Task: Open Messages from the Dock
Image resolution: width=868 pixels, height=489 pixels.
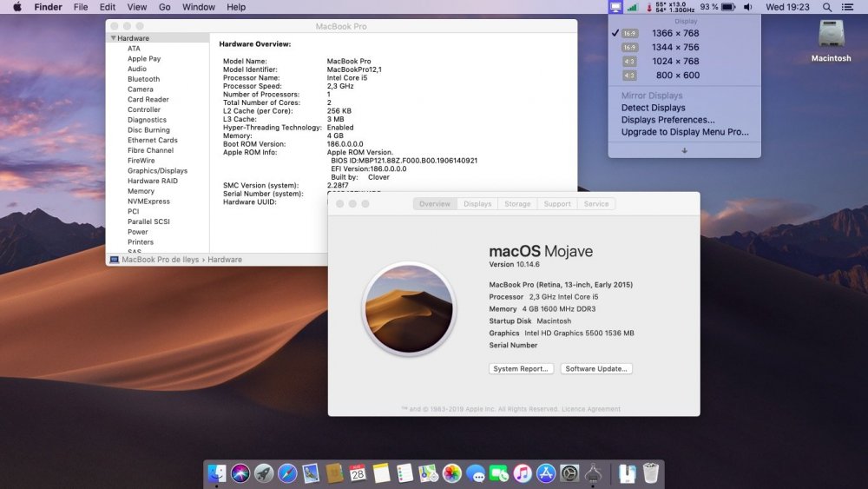Action: 476,473
